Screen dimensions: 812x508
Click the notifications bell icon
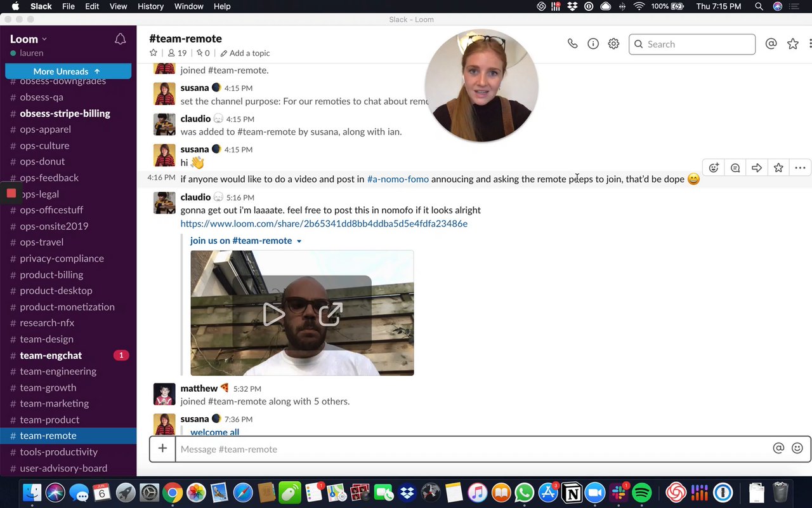(x=120, y=39)
